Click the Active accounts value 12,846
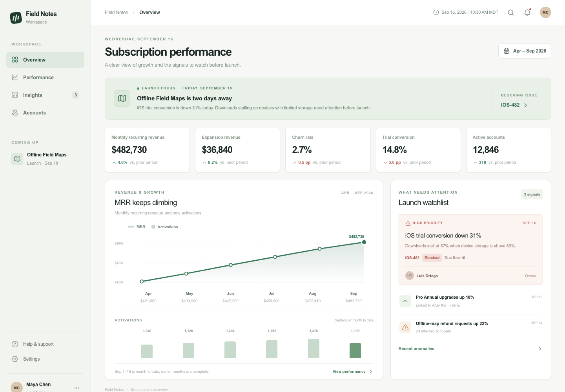This screenshot has height=392, width=565. point(486,150)
